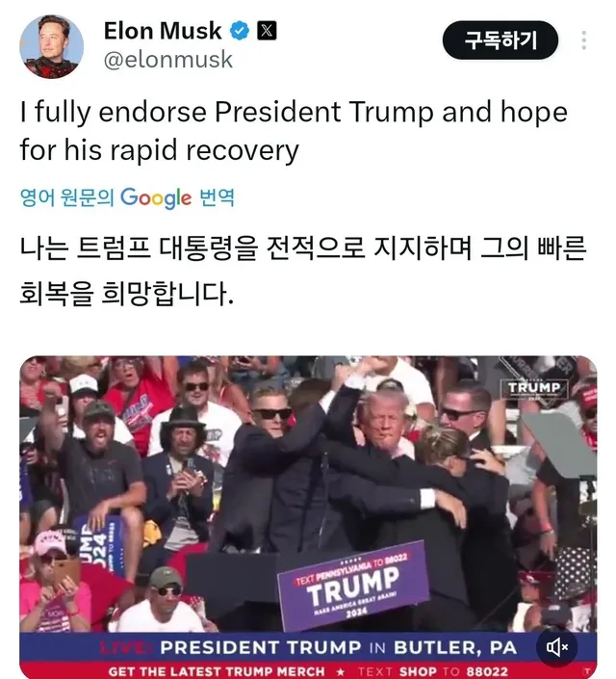Click the TRUMP watermark logo in video corner

coord(534,388)
